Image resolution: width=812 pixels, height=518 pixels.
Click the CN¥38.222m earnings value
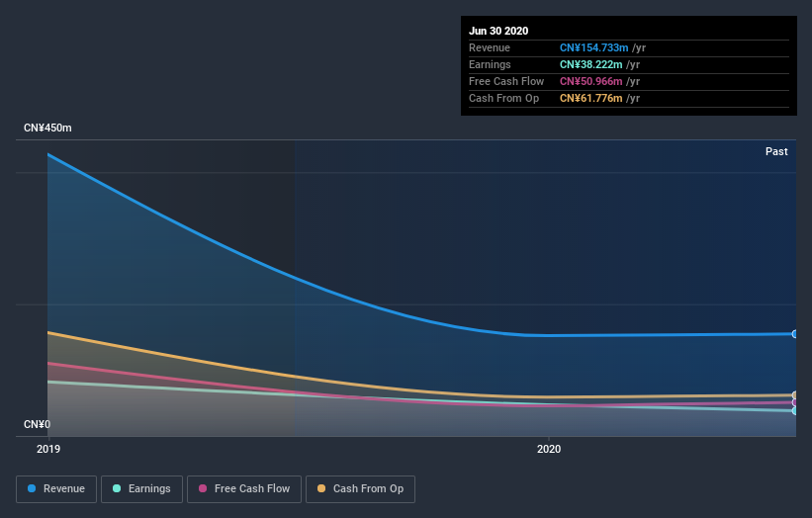click(590, 64)
